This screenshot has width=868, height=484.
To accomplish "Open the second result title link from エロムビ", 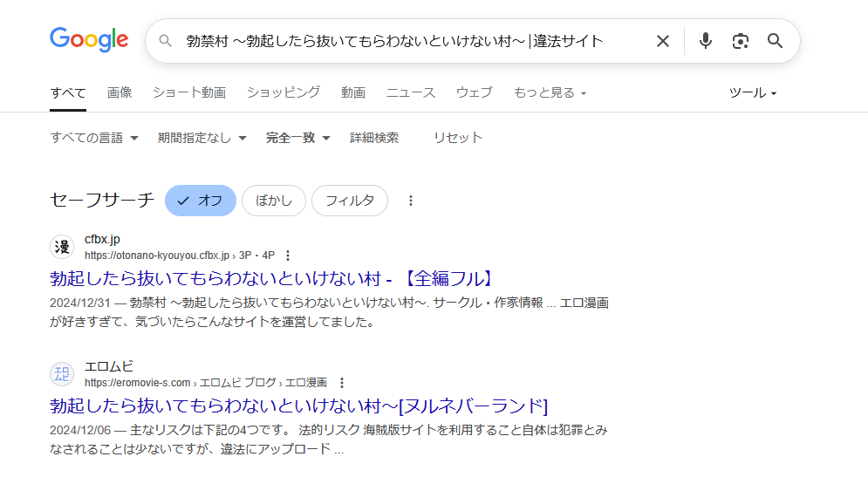I will pyautogui.click(x=299, y=406).
